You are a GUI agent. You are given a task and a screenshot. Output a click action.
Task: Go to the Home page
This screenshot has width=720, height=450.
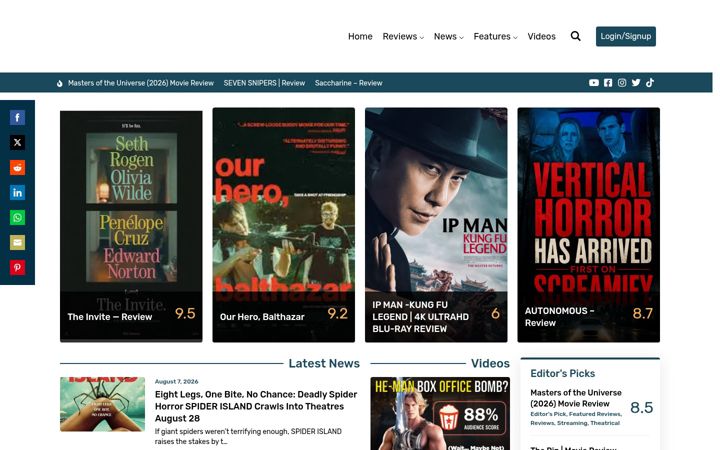[360, 36]
